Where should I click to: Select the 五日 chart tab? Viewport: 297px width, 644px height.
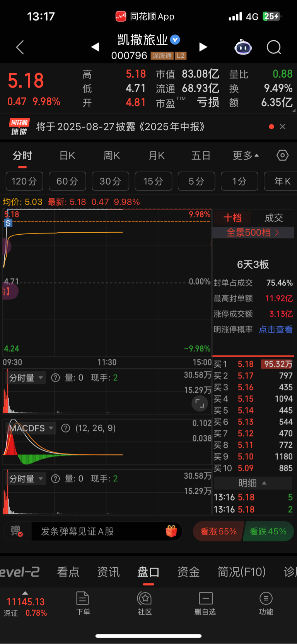201,156
